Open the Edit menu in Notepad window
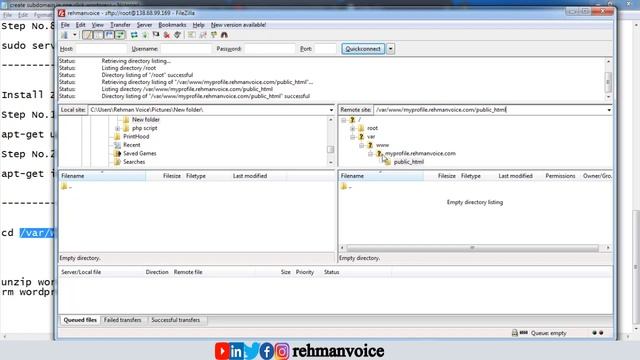The image size is (640, 360). 23,15
